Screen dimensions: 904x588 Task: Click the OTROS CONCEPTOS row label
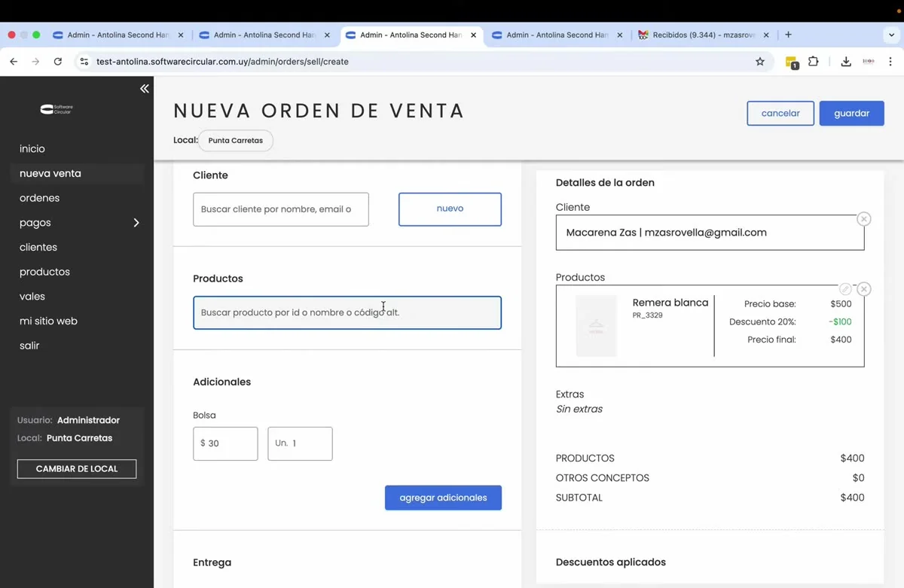click(x=603, y=478)
